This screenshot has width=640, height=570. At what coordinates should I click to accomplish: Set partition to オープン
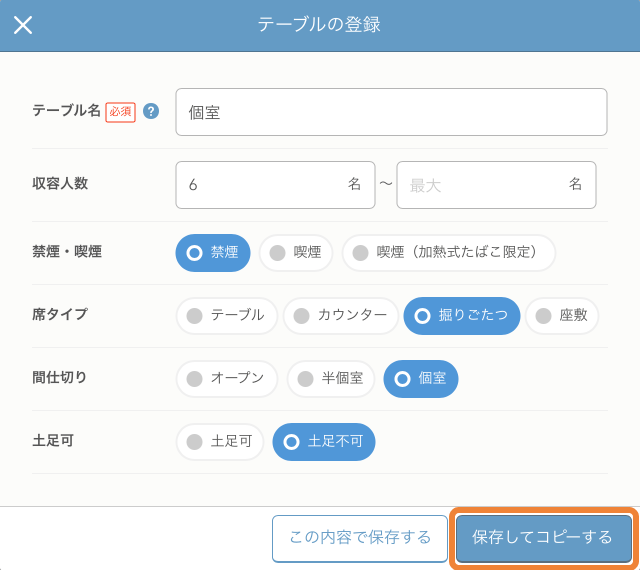[226, 379]
